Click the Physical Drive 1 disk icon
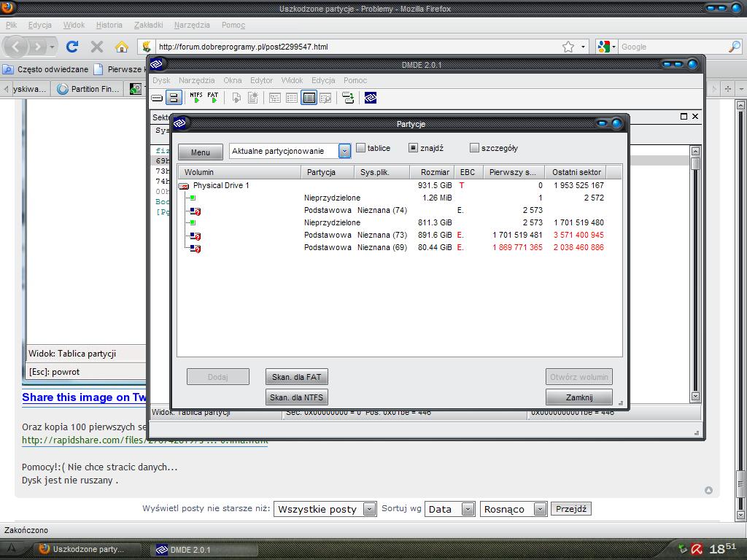This screenshot has width=747, height=560. click(x=184, y=186)
